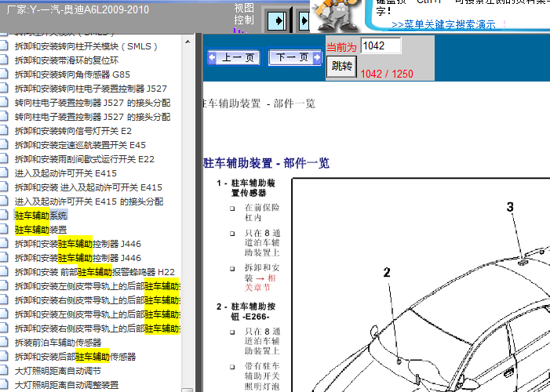This screenshot has width=550, height=392.
Task: Click page icon beside 拆卸和安装雨刮间歇式运行开关 E22
Action: 3,158
